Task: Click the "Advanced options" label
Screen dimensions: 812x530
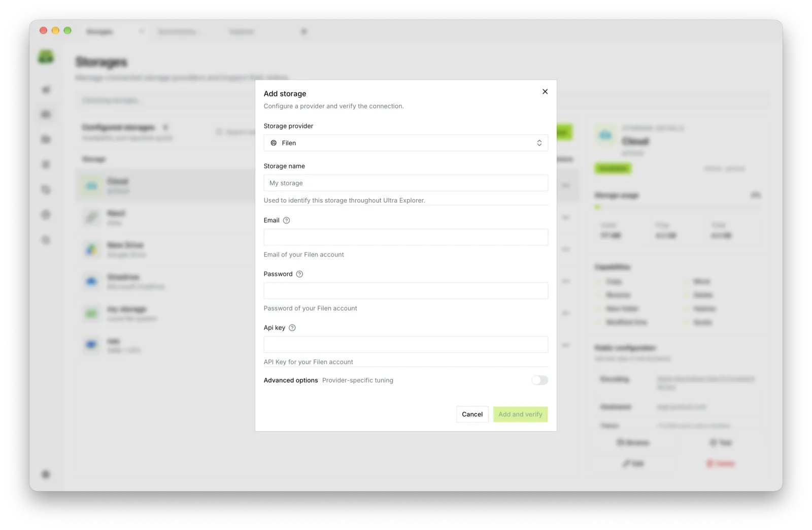Action: tap(291, 380)
